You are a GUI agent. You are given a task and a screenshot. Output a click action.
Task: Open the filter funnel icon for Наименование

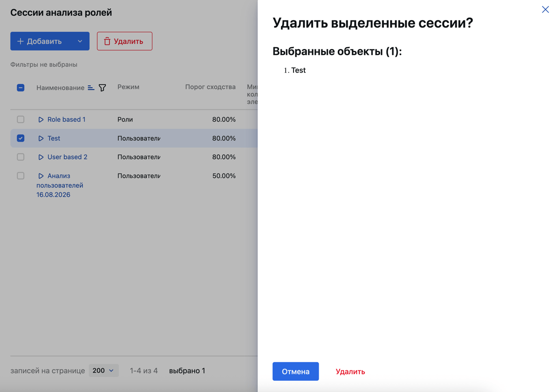pos(102,88)
